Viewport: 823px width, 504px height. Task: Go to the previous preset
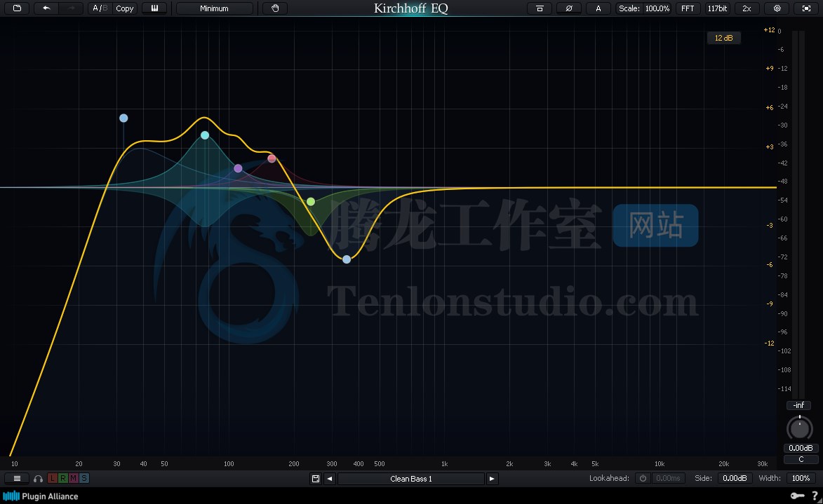[x=330, y=478]
